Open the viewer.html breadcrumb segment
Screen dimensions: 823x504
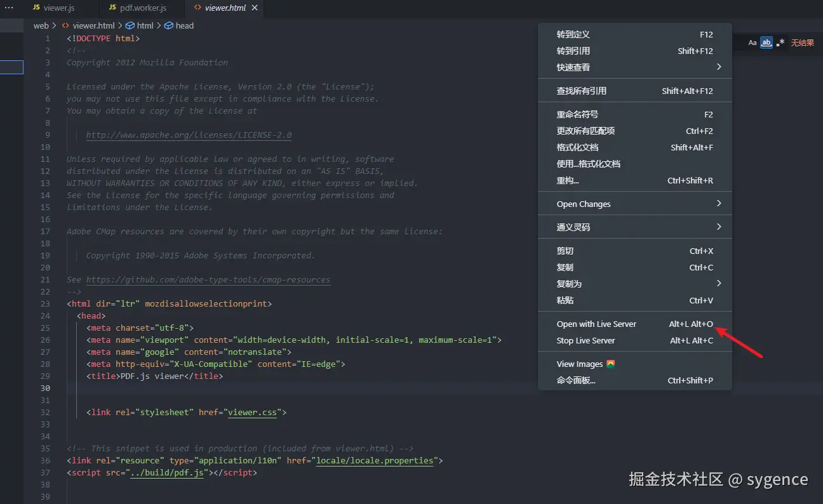93,25
